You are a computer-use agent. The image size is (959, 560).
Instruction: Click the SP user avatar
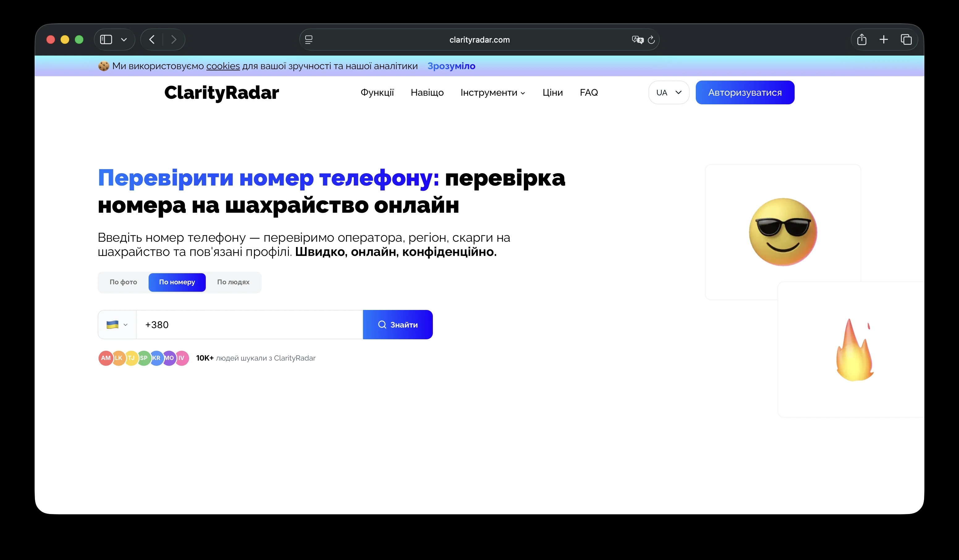(x=143, y=358)
